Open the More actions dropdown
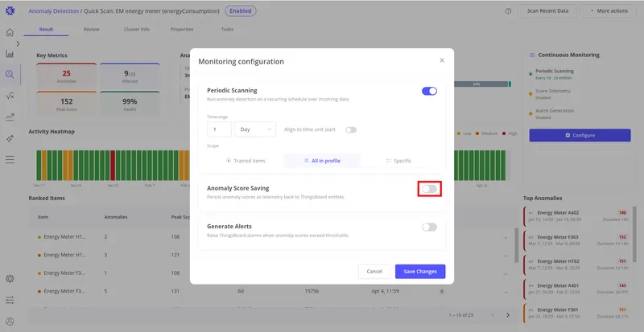Screen dimensions: 644x332 click(609, 11)
